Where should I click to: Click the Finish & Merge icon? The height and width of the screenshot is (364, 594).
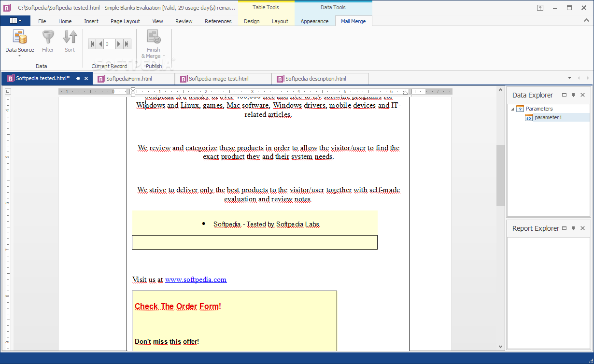tap(154, 37)
